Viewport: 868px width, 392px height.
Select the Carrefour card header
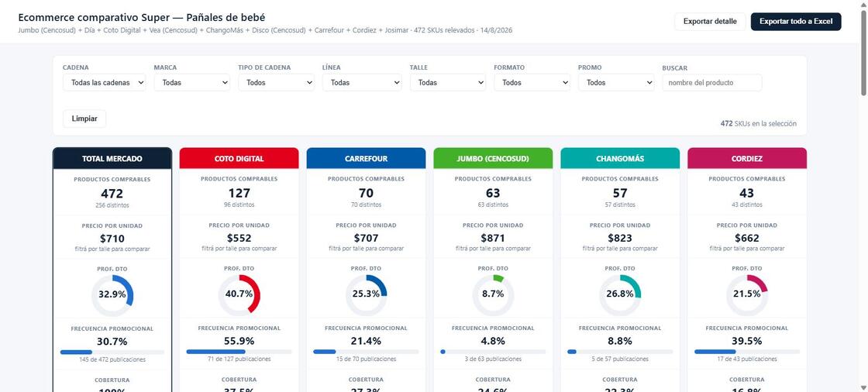click(366, 158)
